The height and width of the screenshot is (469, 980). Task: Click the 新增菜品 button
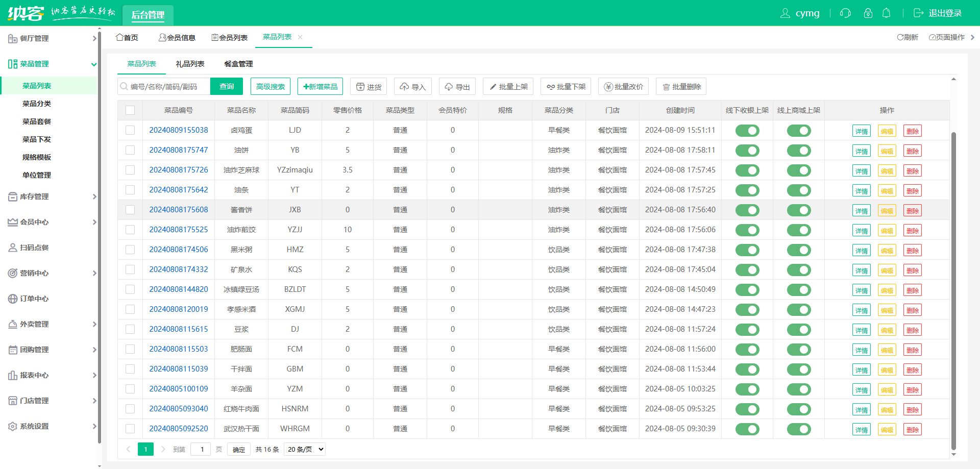[x=320, y=87]
